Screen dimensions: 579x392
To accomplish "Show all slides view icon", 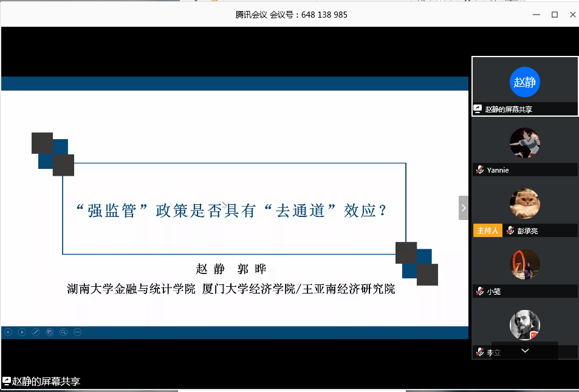I will pyautogui.click(x=50, y=332).
